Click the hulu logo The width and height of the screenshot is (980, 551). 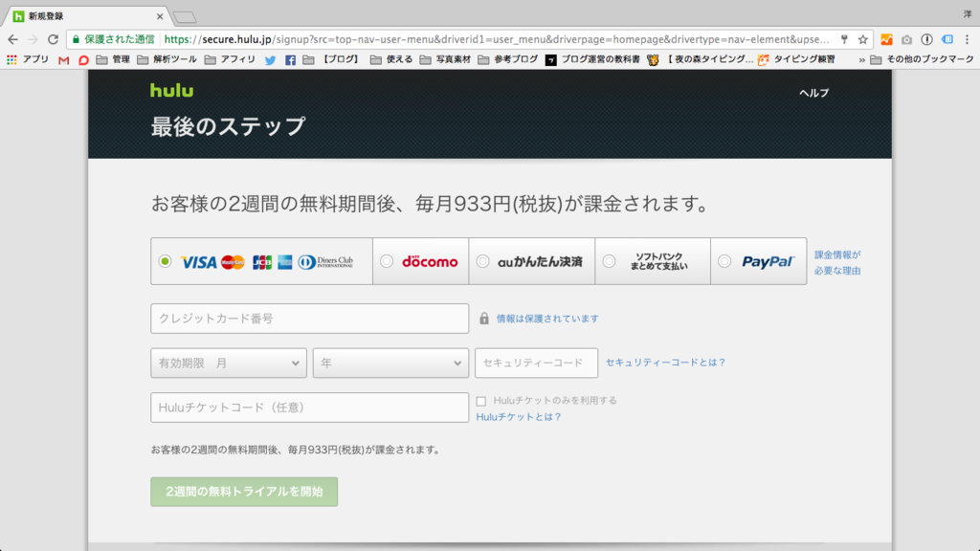pyautogui.click(x=172, y=91)
